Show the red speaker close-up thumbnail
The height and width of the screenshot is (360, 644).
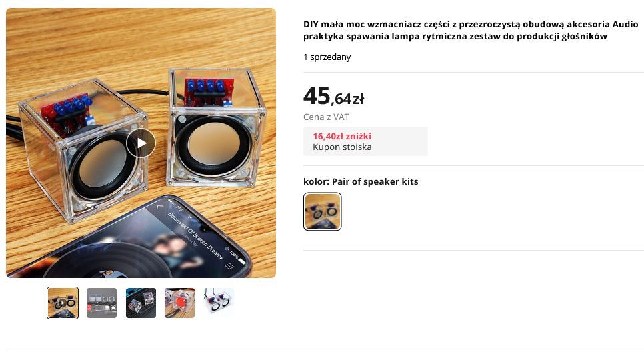tap(180, 303)
